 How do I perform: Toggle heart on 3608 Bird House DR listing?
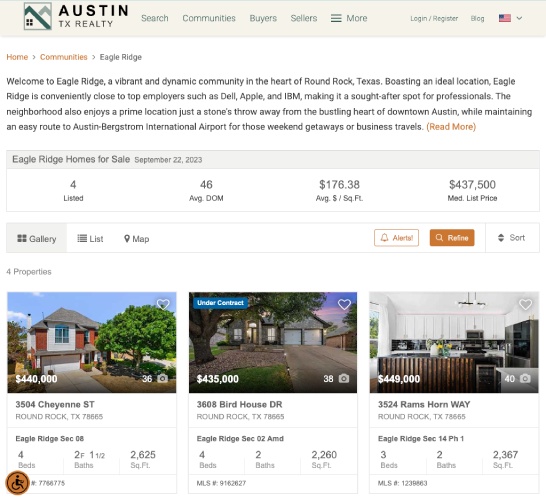coord(344,304)
